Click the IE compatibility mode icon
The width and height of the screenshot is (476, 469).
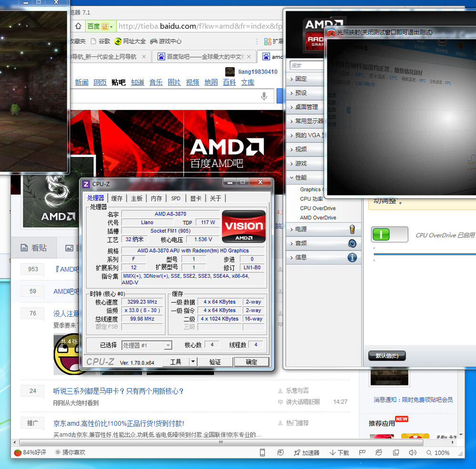click(378, 453)
